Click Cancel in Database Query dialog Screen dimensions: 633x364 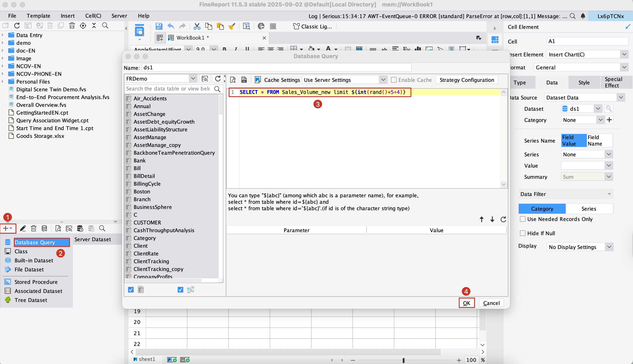(x=491, y=303)
